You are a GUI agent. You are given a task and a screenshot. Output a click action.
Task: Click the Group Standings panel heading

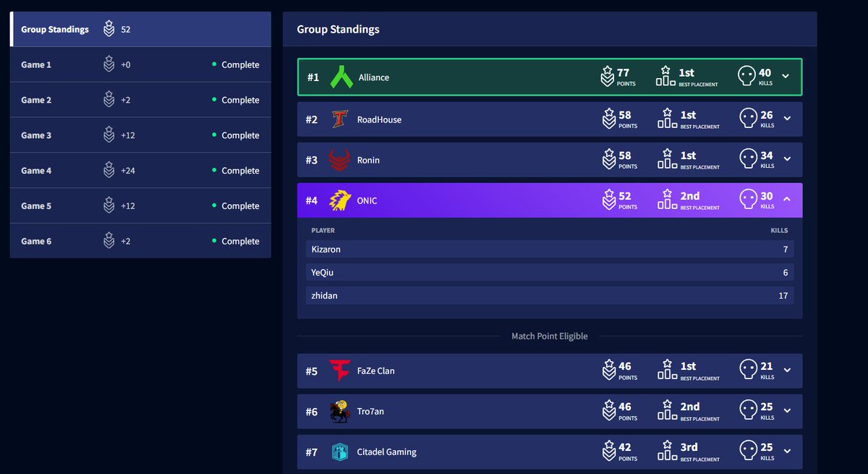tap(338, 29)
